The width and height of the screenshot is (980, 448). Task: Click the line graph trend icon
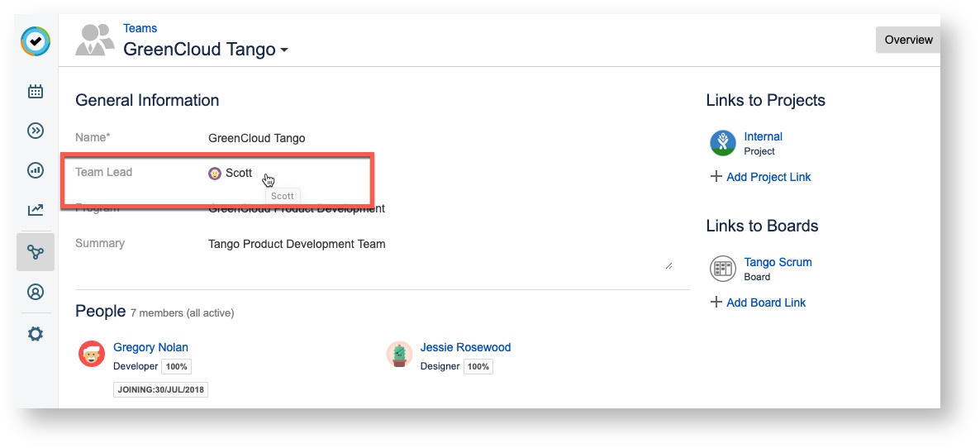pyautogui.click(x=36, y=210)
